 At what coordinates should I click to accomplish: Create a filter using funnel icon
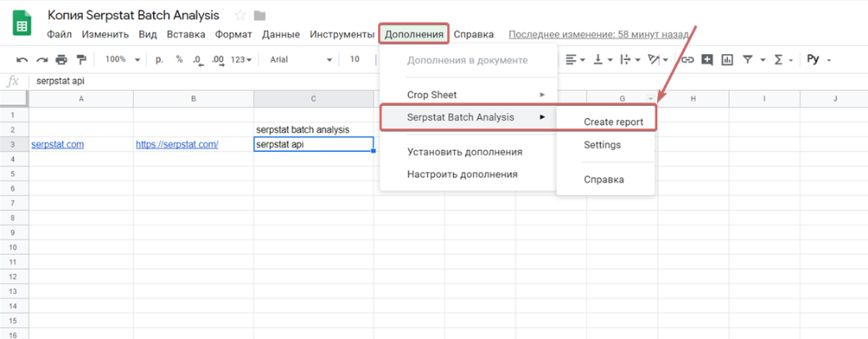(747, 59)
